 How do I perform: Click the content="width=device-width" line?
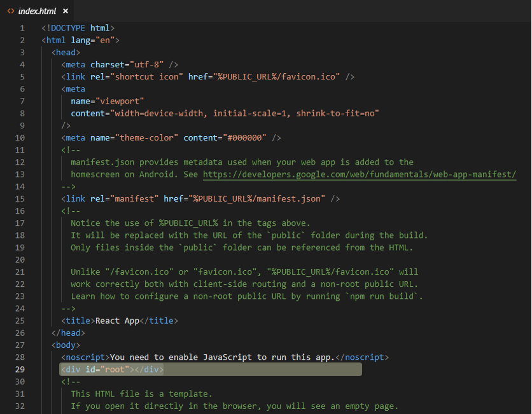(x=225, y=113)
